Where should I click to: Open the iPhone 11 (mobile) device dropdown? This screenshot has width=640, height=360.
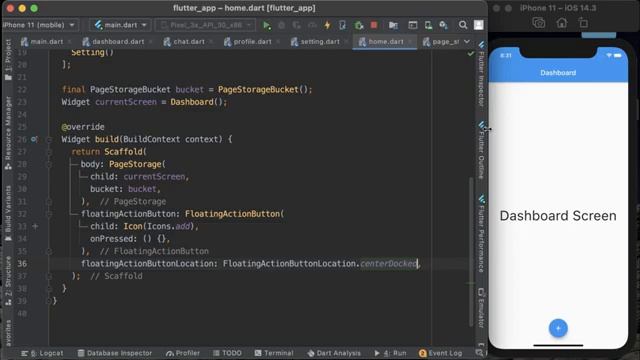(x=39, y=25)
